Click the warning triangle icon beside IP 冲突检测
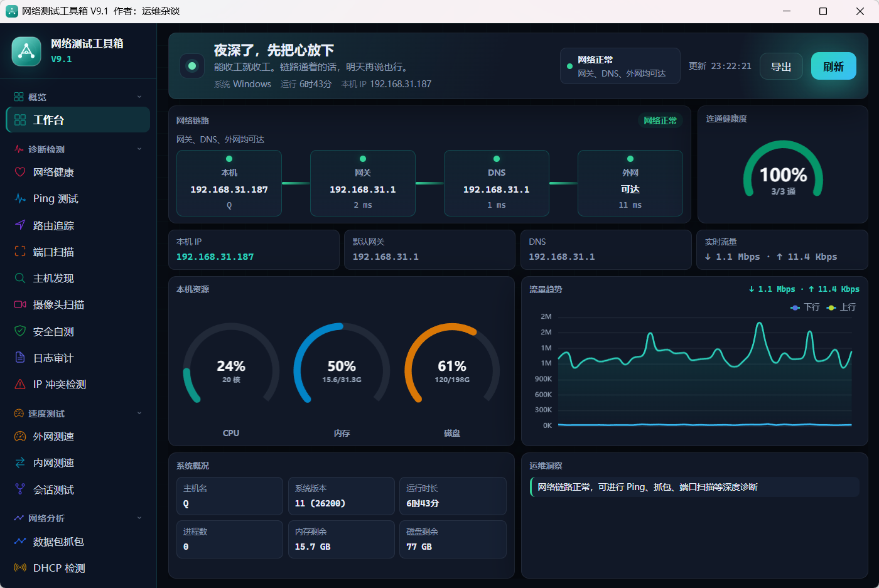This screenshot has height=588, width=879. (x=20, y=384)
